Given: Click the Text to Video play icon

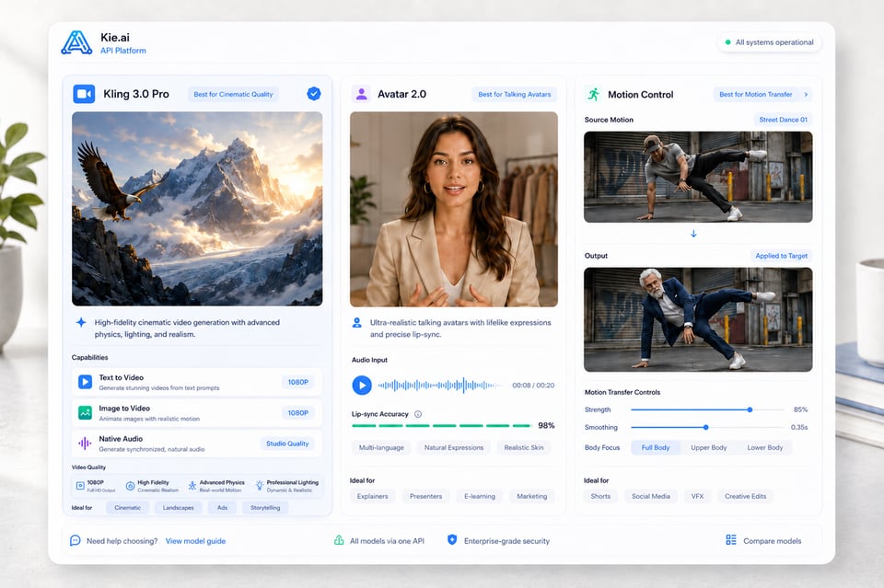Looking at the screenshot, I should [x=85, y=382].
